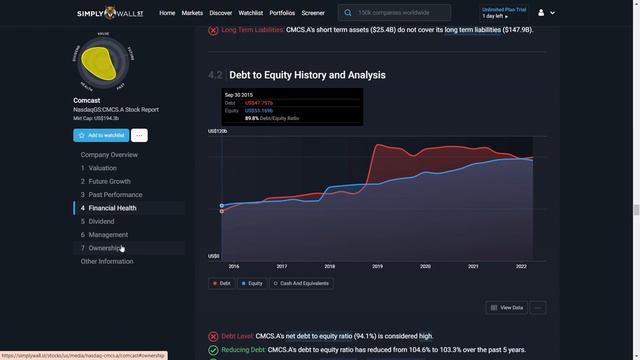Click the search magnifier icon
Screen dimensions: 640x360
(x=348, y=13)
